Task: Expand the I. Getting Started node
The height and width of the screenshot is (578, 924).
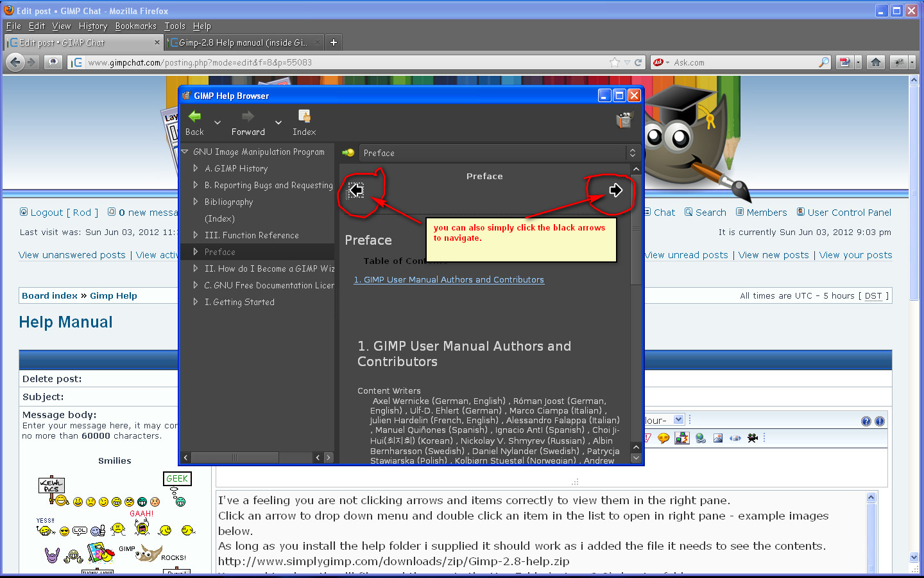Action: [x=196, y=302]
